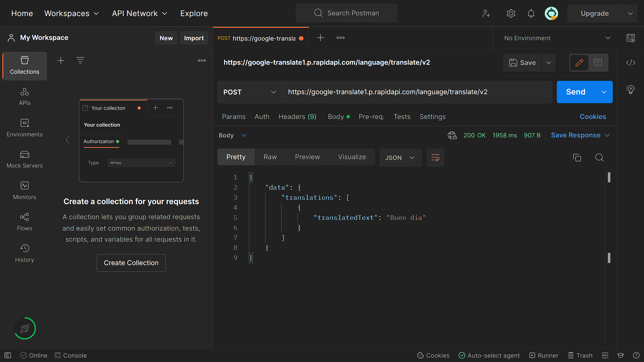Viewport: 644px width, 362px height.
Task: Expand the response Body section dropdown
Action: [232, 135]
